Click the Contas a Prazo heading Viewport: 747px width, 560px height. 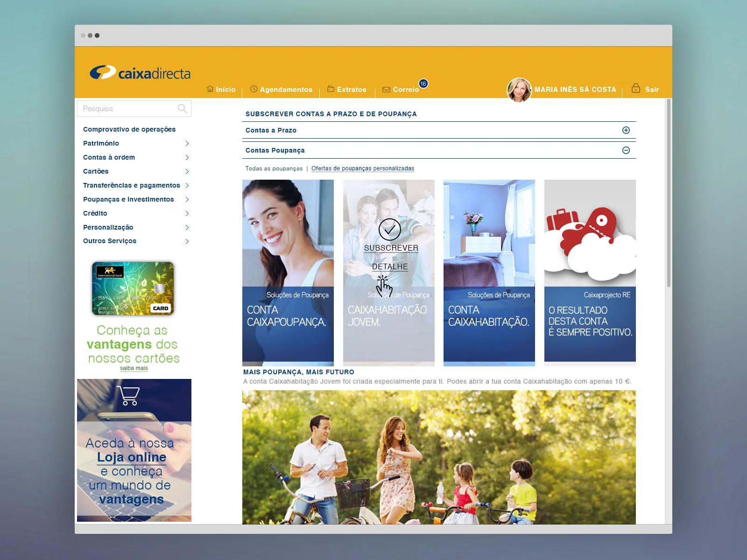[x=271, y=130]
